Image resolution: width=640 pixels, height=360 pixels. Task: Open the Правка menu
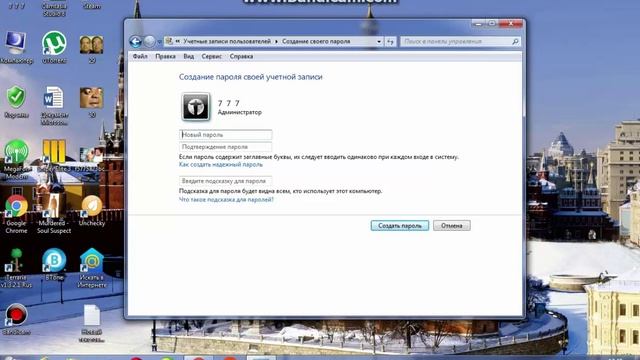click(x=165, y=56)
